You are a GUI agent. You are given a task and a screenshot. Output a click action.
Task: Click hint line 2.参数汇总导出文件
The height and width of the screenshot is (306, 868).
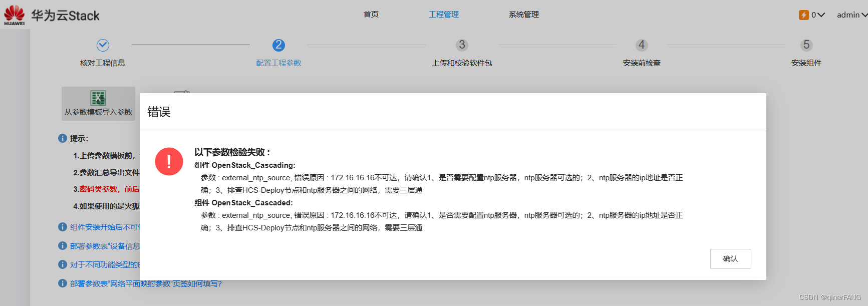point(107,173)
